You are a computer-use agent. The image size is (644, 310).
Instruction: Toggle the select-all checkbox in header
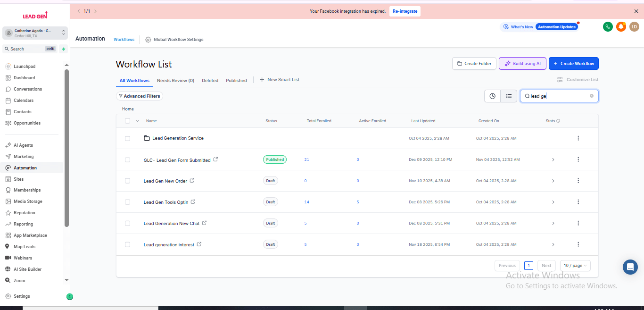pyautogui.click(x=127, y=121)
